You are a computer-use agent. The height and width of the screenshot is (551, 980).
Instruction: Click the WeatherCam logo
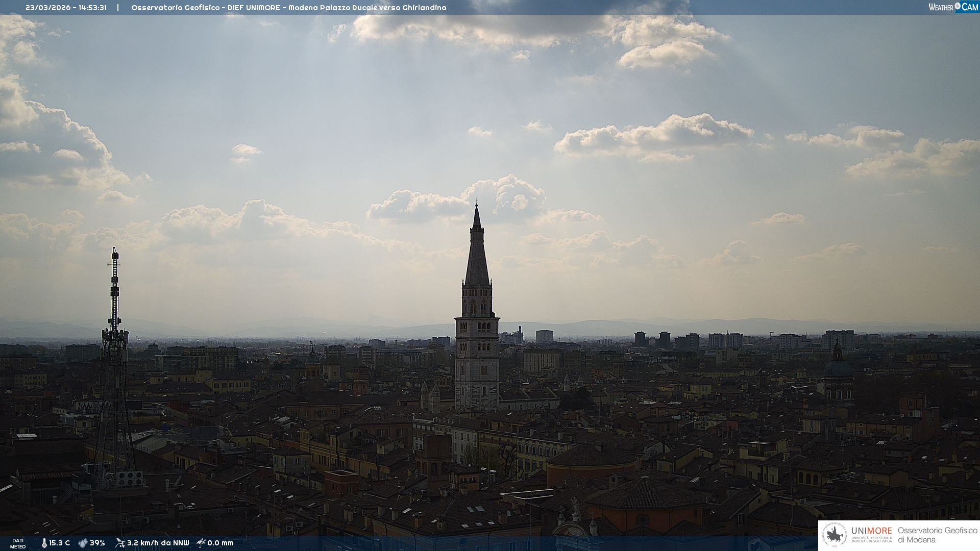pos(952,7)
